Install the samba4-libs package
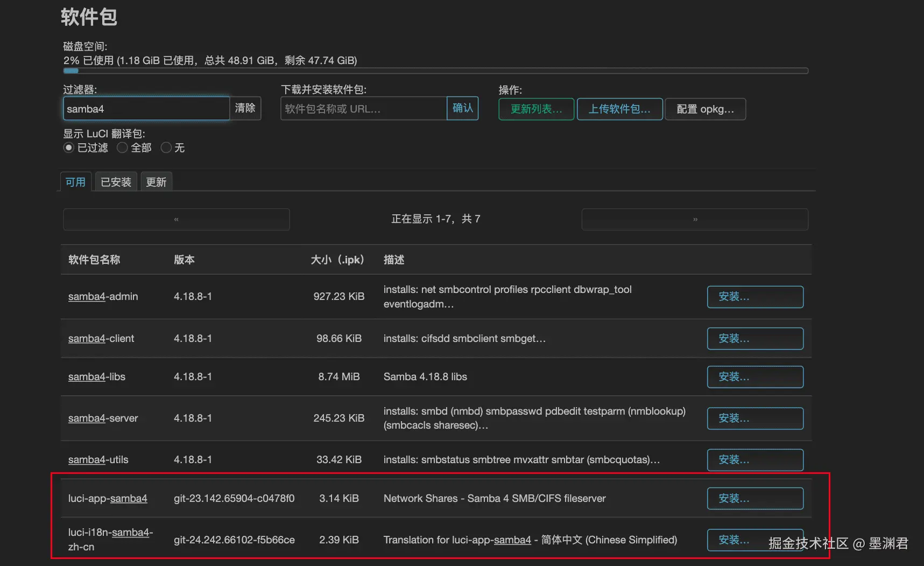The image size is (924, 566). pyautogui.click(x=755, y=376)
